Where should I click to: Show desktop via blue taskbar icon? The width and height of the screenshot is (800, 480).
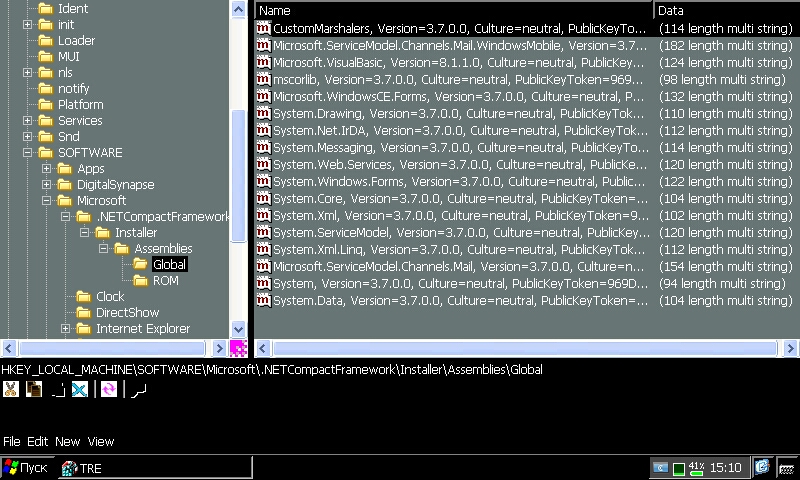click(762, 467)
